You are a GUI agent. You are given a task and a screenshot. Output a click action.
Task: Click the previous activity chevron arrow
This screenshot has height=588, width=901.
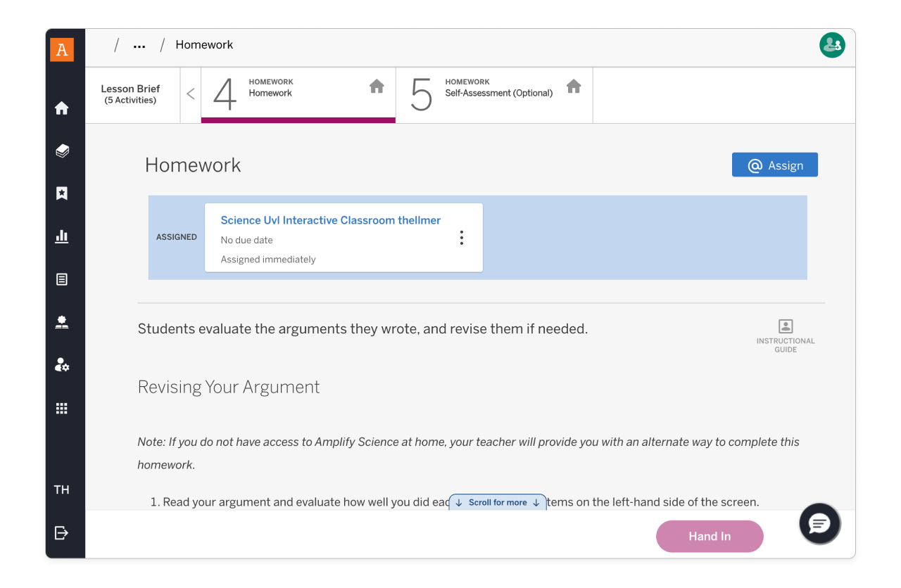click(x=191, y=94)
